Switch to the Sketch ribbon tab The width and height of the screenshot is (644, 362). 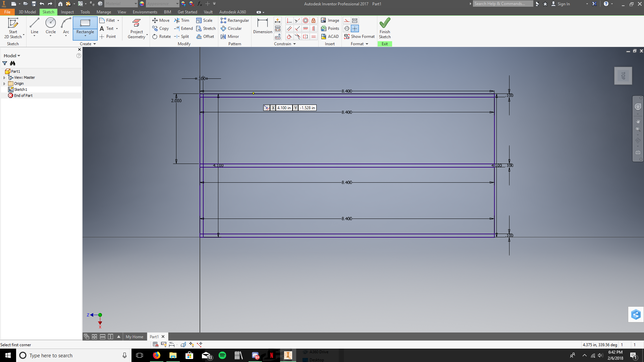(x=48, y=12)
